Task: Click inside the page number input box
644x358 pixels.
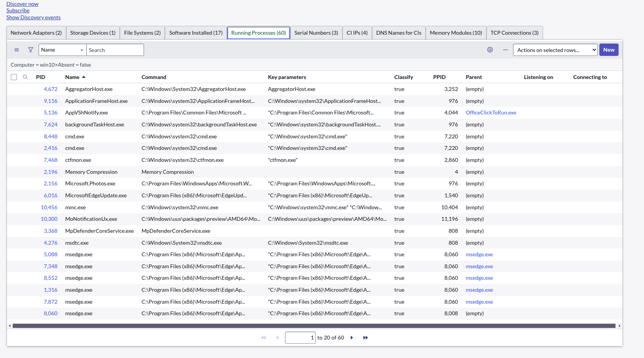Action: tap(300, 337)
